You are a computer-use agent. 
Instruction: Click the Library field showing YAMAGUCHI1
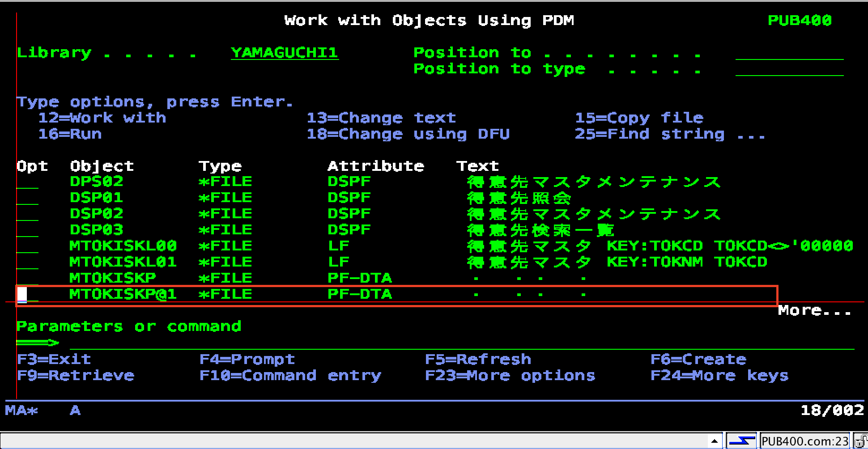pos(285,53)
